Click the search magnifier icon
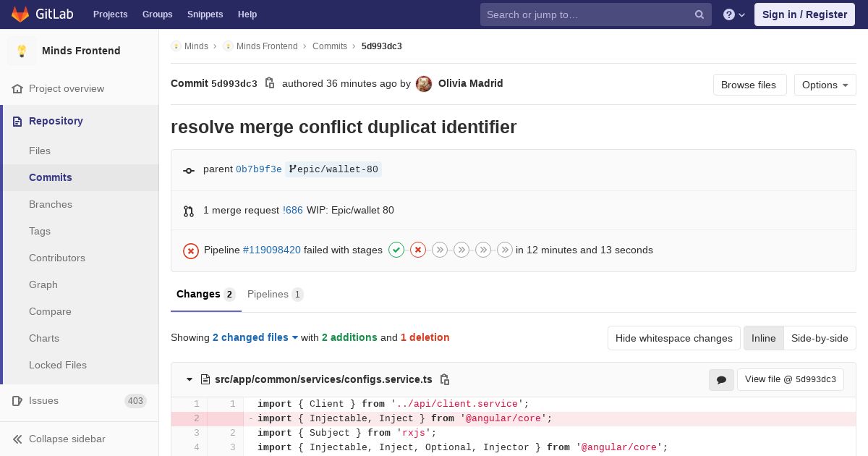The image size is (868, 456). click(699, 14)
